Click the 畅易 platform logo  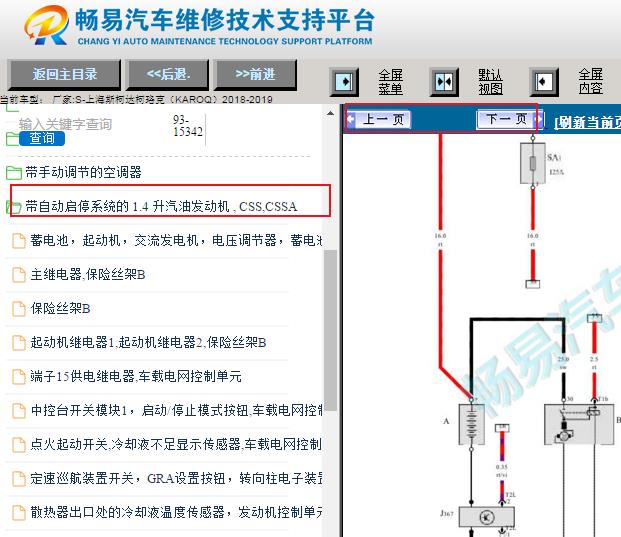click(47, 25)
